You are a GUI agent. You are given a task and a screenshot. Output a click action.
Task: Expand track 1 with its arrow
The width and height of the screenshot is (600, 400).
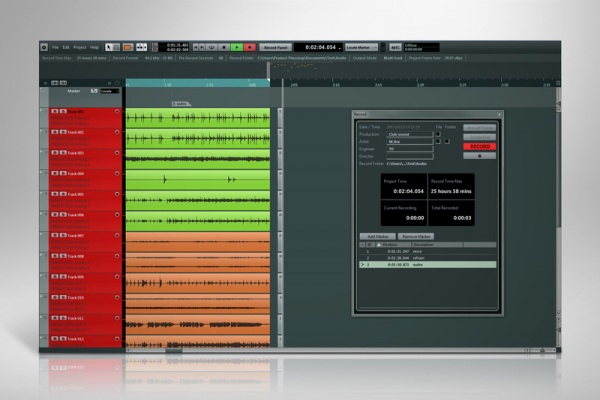(x=41, y=111)
